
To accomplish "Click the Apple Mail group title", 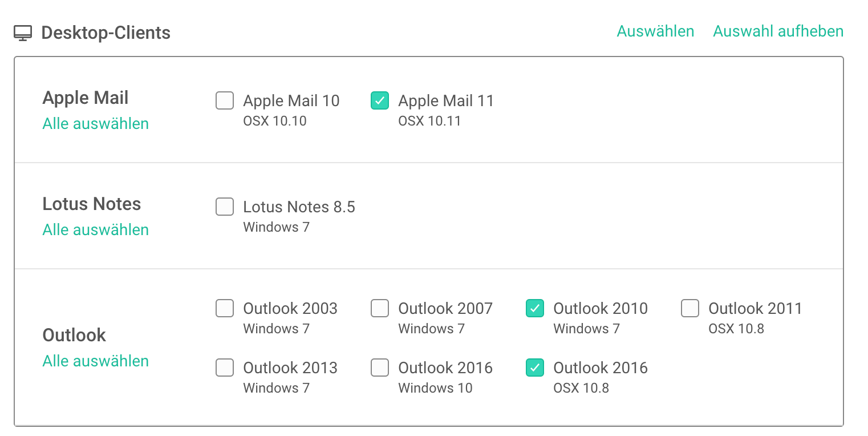I will (x=86, y=98).
